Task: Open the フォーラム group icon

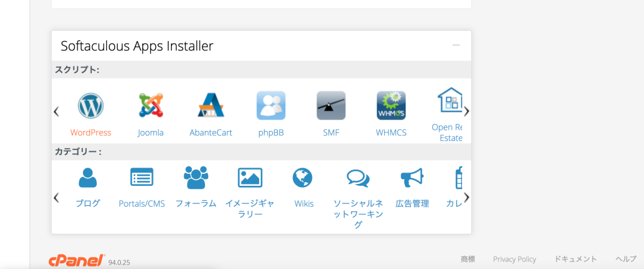Action: [x=196, y=178]
